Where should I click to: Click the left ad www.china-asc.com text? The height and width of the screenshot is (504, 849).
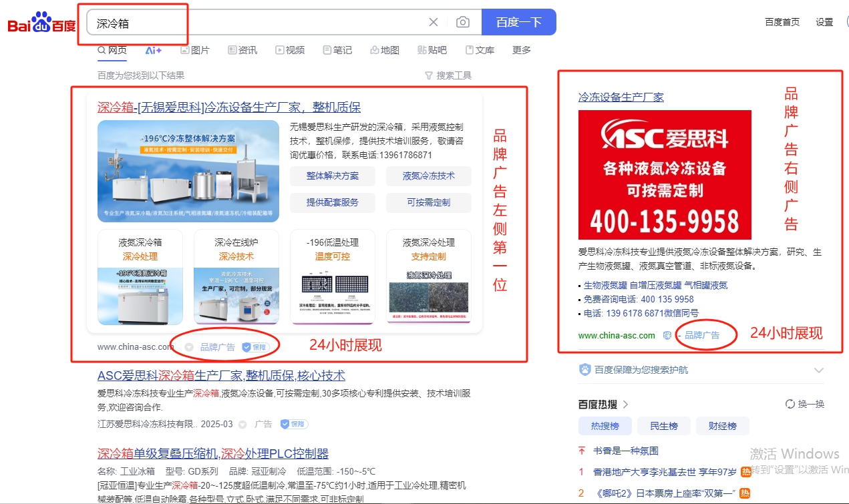[136, 347]
